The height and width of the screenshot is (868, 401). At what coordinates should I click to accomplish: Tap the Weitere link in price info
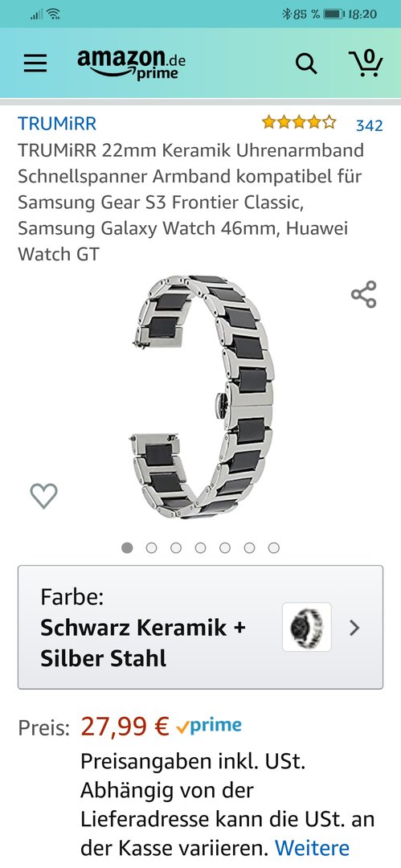[x=313, y=848]
